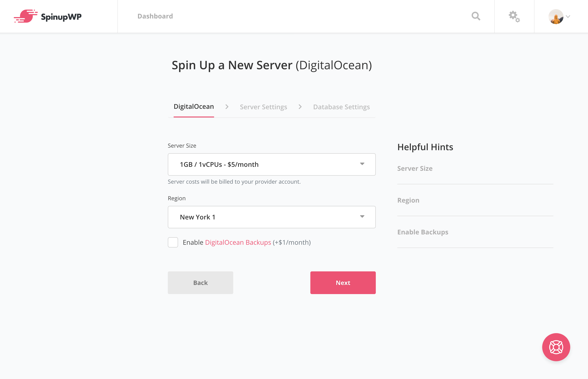Click the user profile avatar

click(x=556, y=16)
